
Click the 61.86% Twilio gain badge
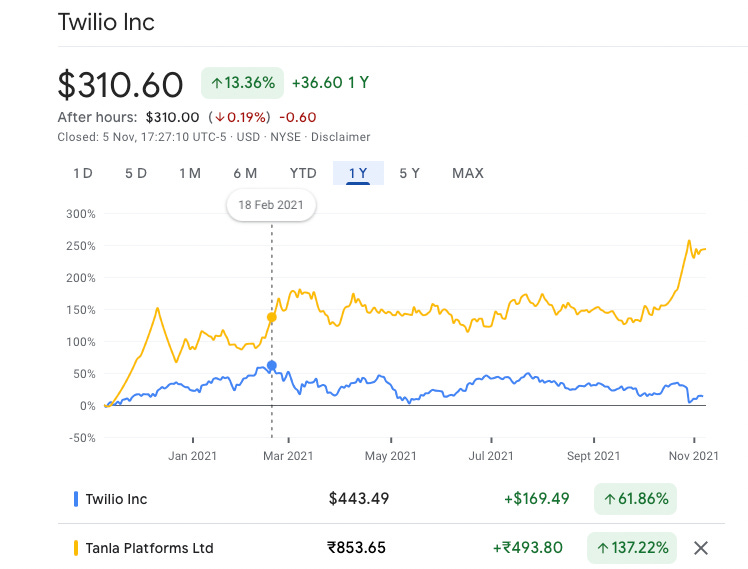(635, 499)
